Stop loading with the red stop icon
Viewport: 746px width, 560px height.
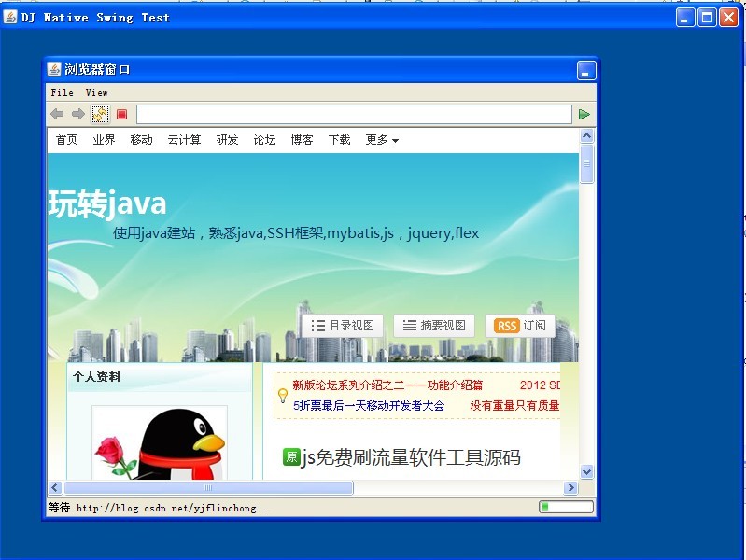(x=121, y=114)
